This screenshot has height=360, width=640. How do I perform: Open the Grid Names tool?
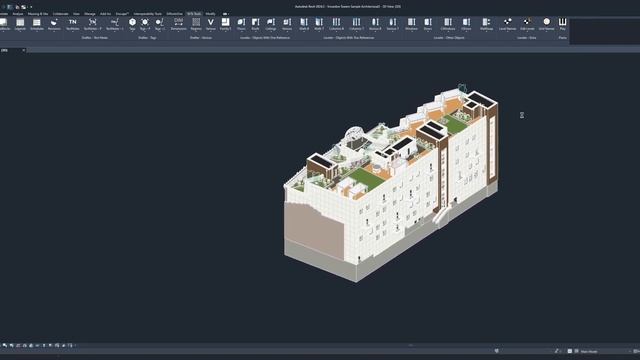point(547,24)
